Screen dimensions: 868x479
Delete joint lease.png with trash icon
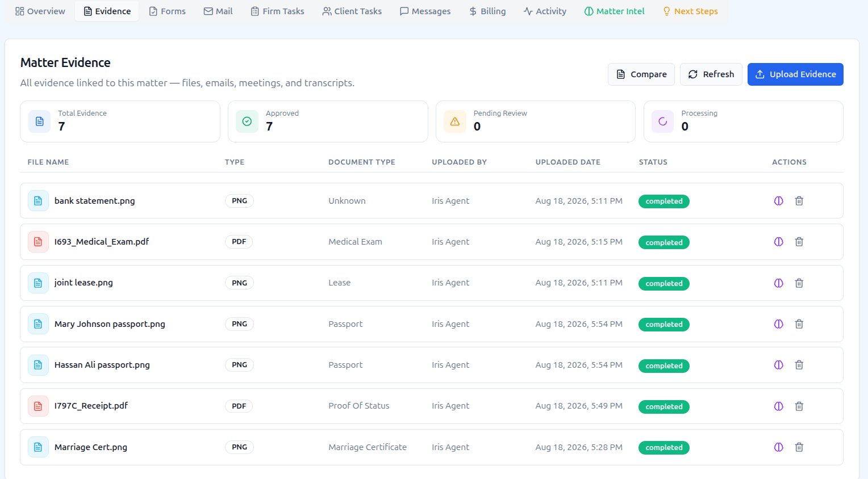(799, 283)
